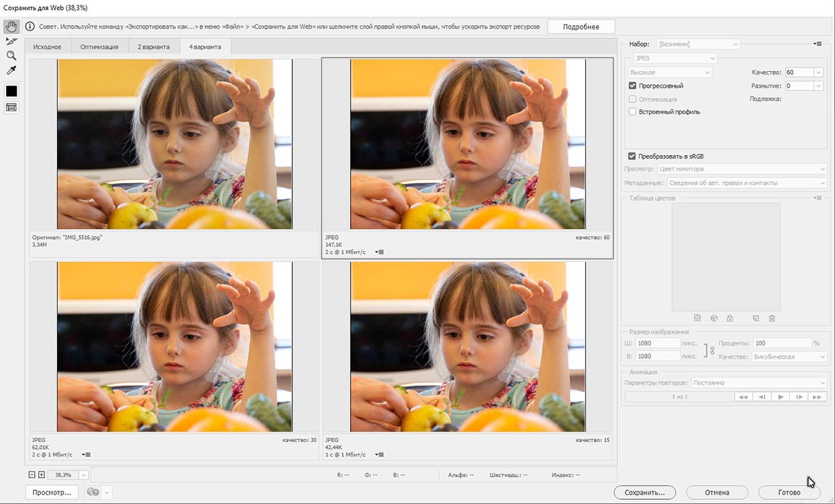Image resolution: width=835 pixels, height=504 pixels.
Task: Open download speed menu for quality 15 preview
Action: coord(379,455)
